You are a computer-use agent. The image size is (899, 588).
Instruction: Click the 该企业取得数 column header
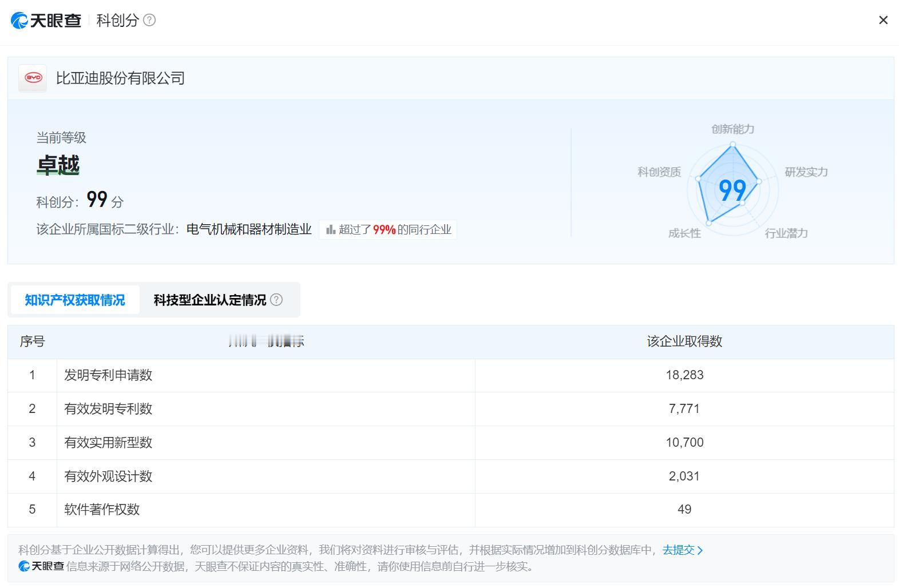[x=684, y=341]
